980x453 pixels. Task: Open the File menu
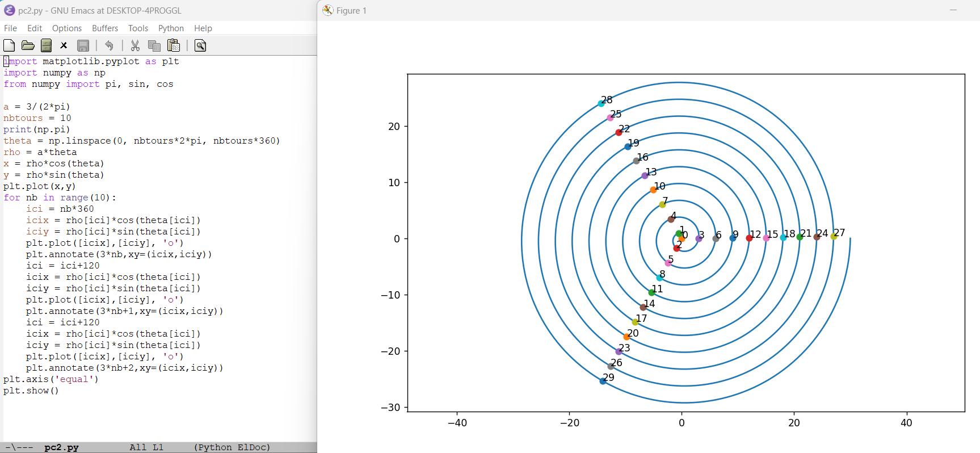(x=10, y=28)
